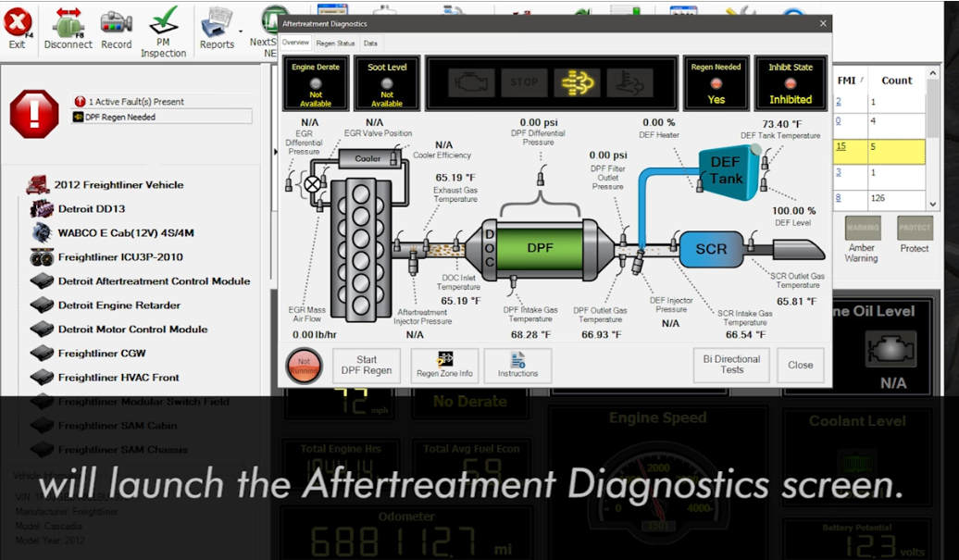
Task: Click the FMI column sort header
Action: (x=850, y=81)
